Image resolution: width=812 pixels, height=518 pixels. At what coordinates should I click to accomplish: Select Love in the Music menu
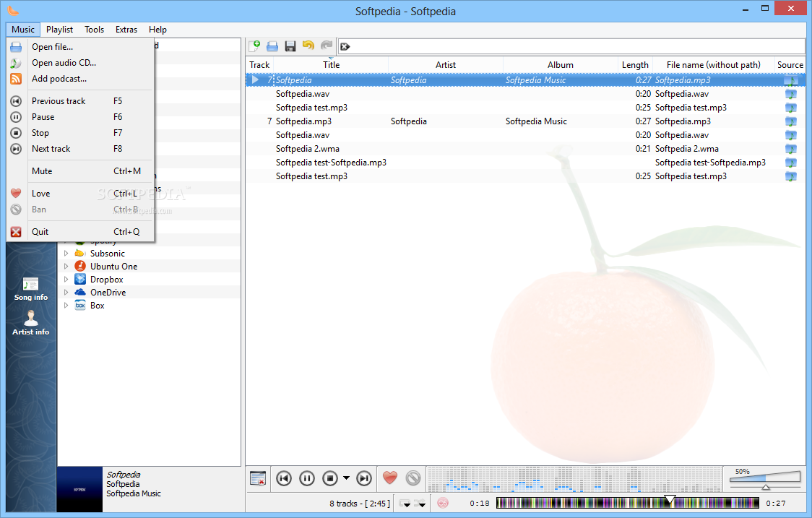tap(80, 194)
